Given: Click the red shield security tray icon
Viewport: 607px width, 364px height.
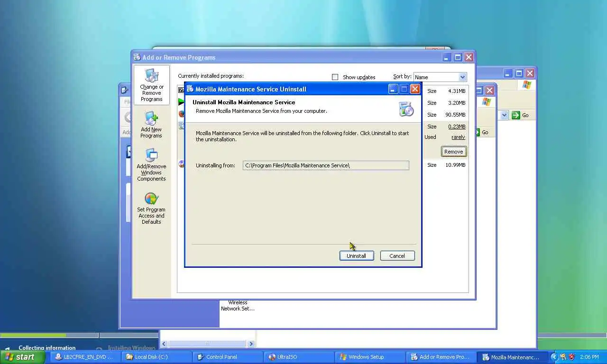Looking at the screenshot, I should [571, 357].
